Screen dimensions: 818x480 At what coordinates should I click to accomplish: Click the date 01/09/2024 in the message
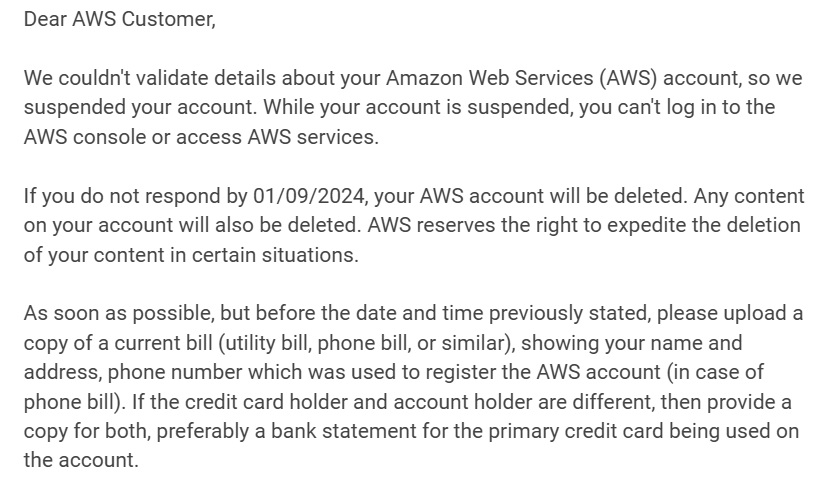308,196
